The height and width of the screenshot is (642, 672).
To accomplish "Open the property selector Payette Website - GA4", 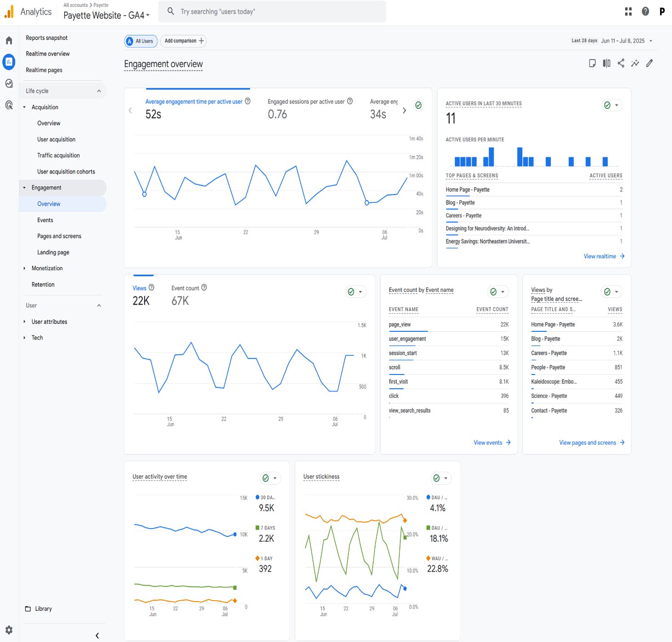I will pos(107,15).
